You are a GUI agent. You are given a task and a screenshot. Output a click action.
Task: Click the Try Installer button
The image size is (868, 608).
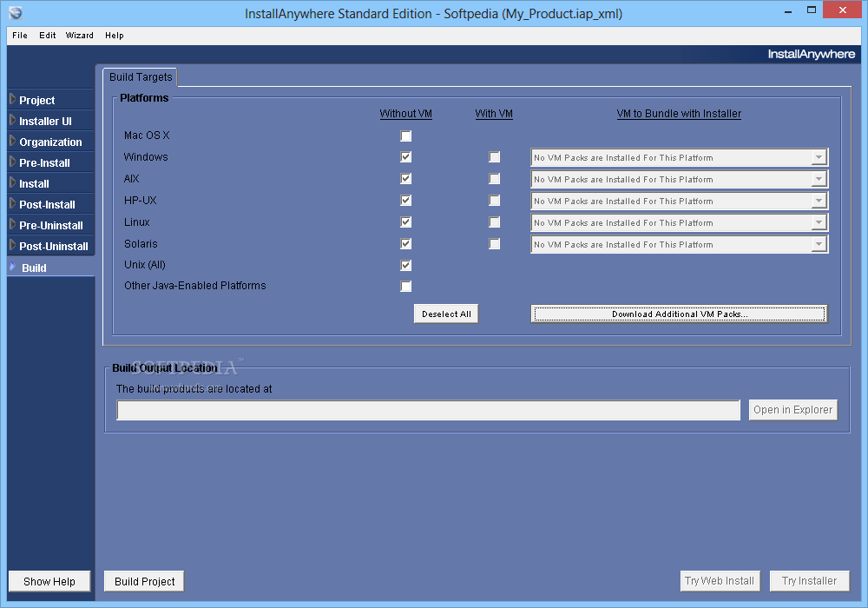pyautogui.click(x=809, y=581)
